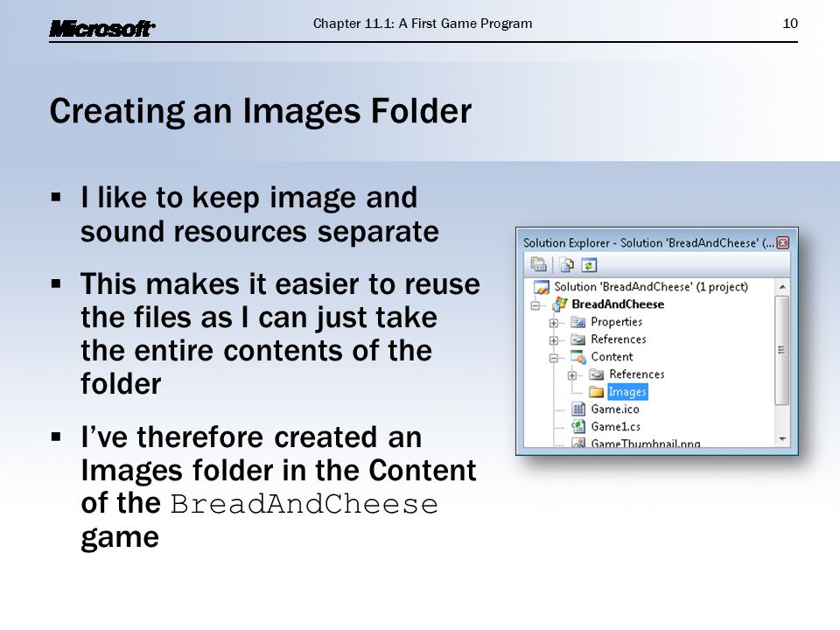Click the yellow Images folder icon

[x=596, y=392]
